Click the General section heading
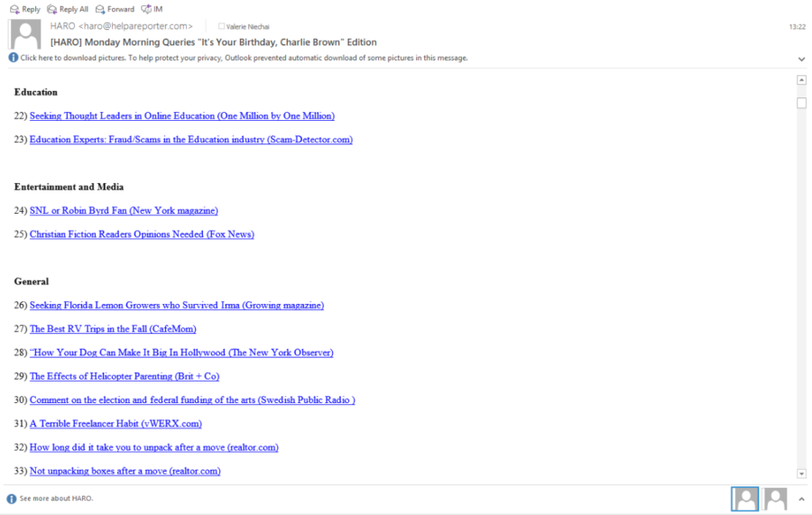Viewport: 812px width, 515px height. pos(32,281)
